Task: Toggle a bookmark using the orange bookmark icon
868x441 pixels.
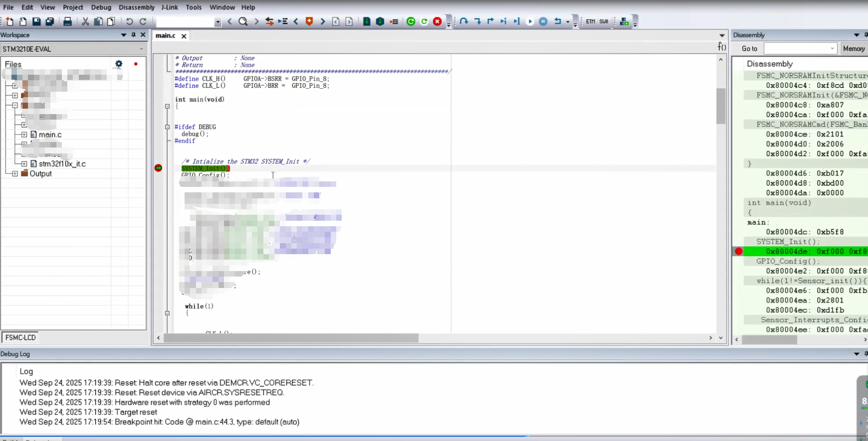Action: pos(309,21)
